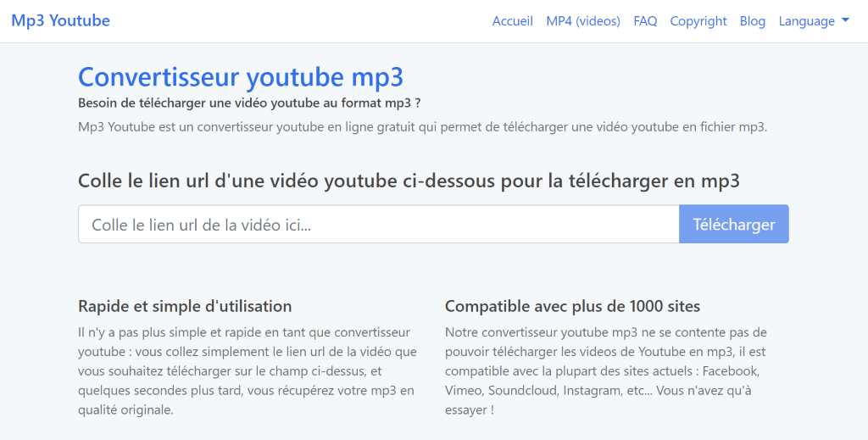Focus the video URL input field
The height and width of the screenshot is (440, 868).
pos(379,224)
